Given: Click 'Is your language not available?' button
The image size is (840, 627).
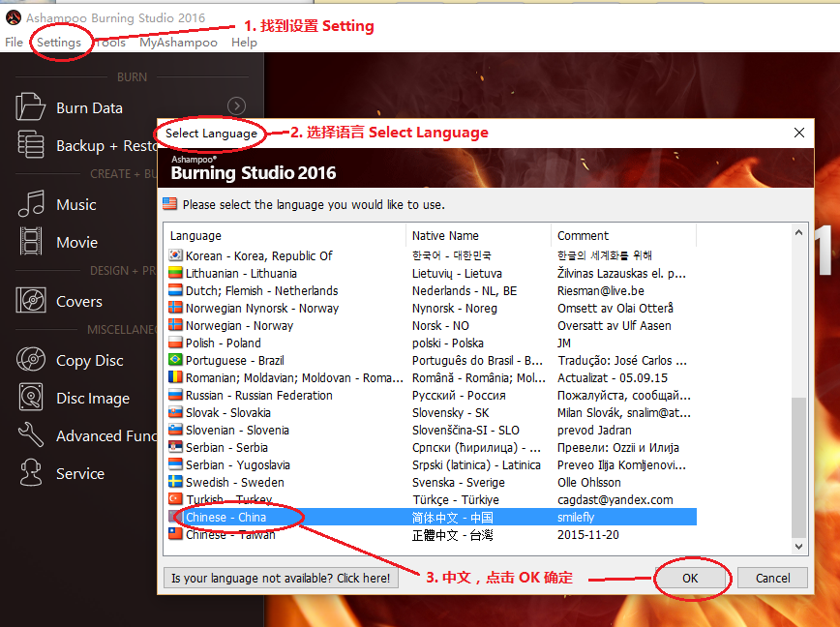Looking at the screenshot, I should (x=281, y=579).
